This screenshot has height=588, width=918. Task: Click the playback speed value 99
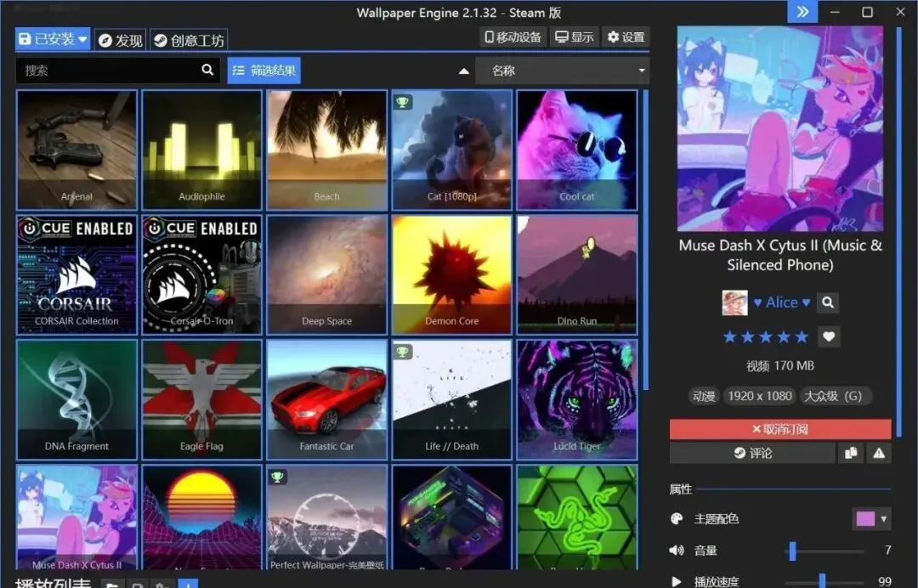pos(885,581)
